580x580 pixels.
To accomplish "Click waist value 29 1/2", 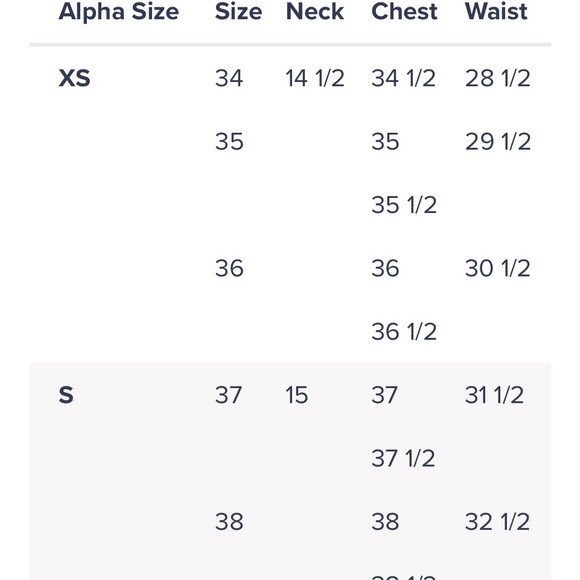I will (498, 141).
